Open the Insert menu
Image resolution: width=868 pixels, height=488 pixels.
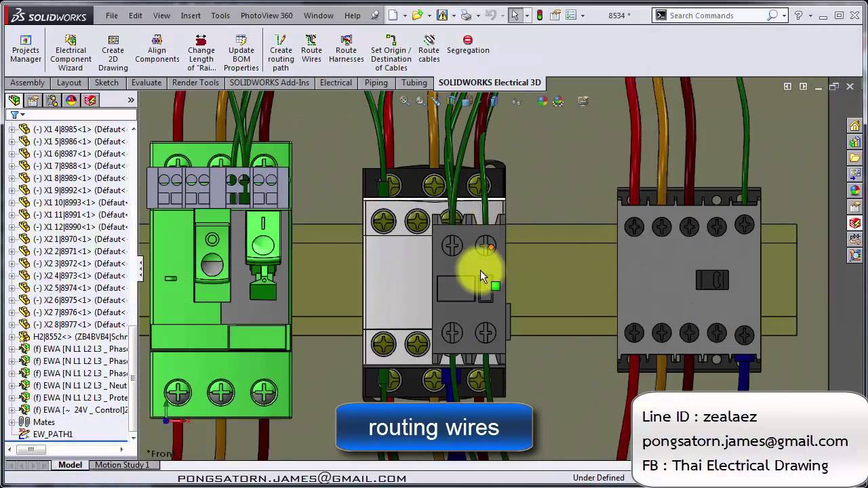191,15
